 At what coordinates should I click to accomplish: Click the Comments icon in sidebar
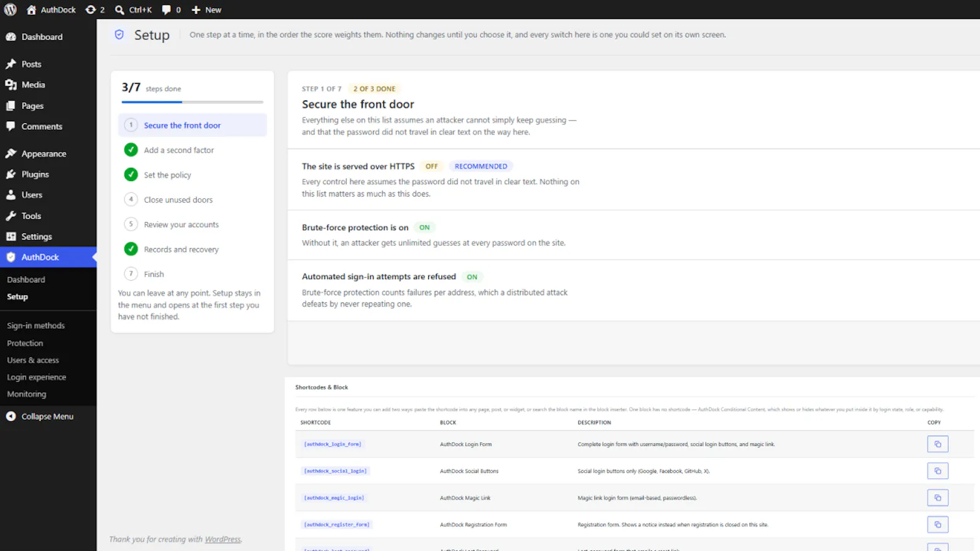coord(11,126)
